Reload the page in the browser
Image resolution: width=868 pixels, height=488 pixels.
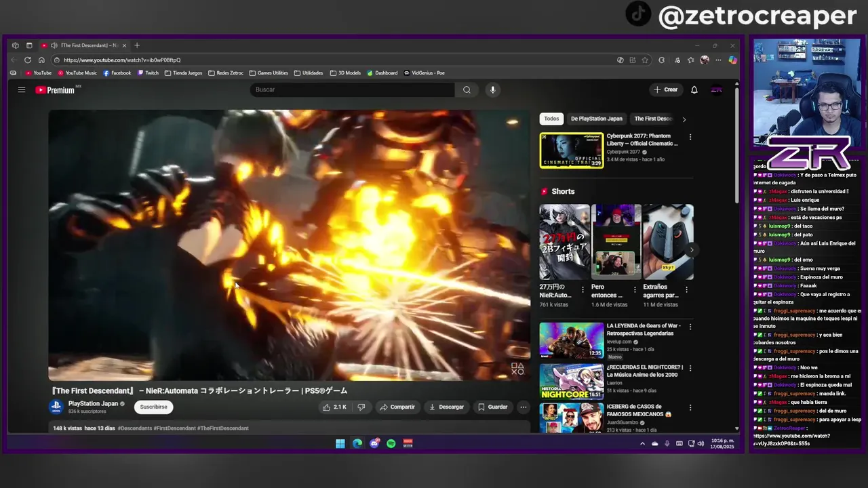28,60
